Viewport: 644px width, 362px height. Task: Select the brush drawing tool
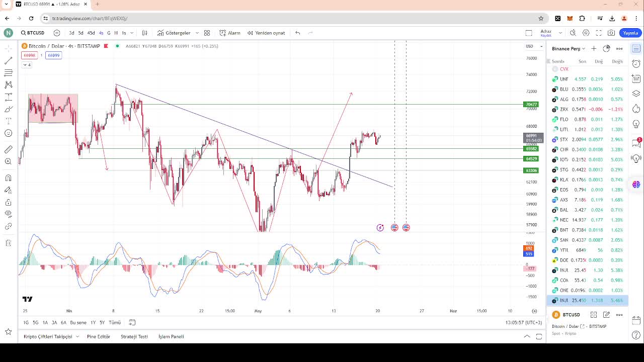[x=8, y=109]
